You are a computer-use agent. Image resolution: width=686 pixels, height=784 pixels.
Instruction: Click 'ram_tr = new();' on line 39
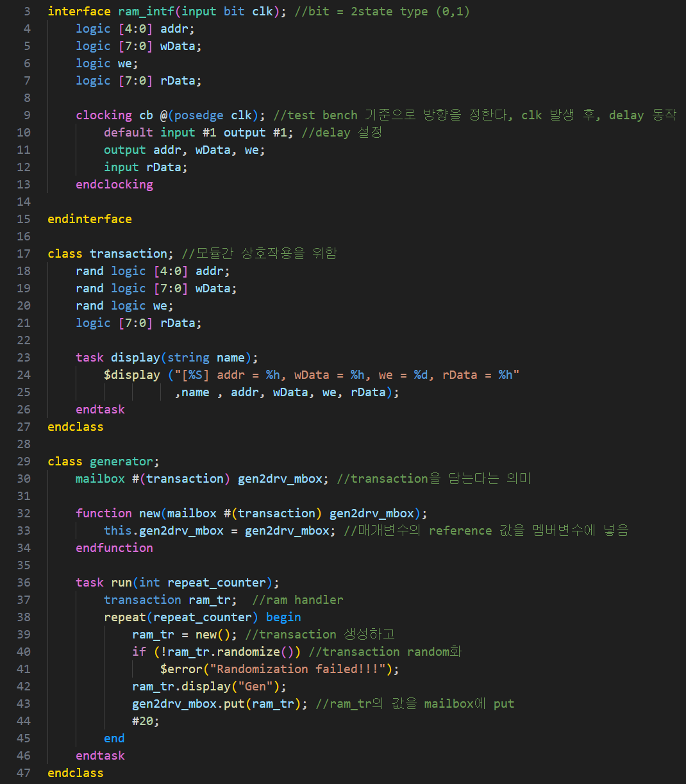(x=185, y=635)
